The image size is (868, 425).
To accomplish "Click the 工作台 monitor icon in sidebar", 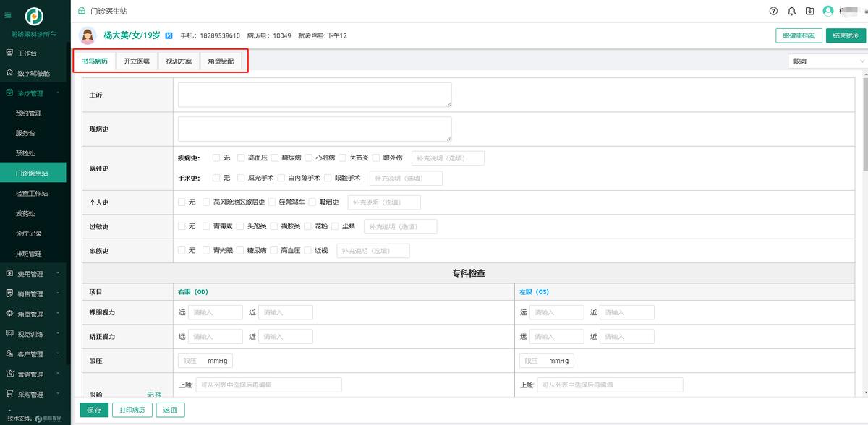I will (9, 53).
